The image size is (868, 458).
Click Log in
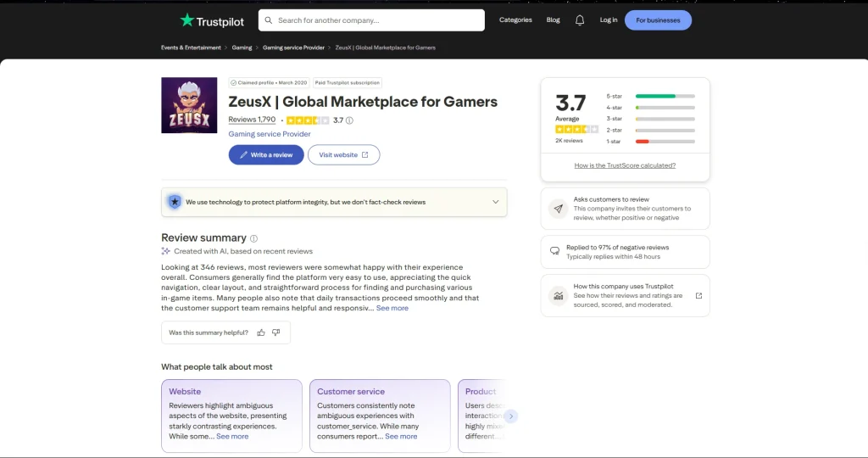(x=609, y=20)
